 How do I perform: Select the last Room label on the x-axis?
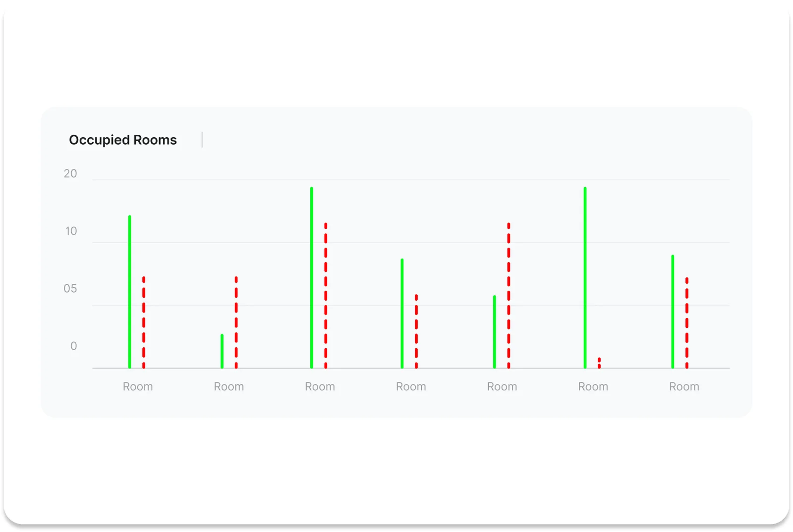684,387
